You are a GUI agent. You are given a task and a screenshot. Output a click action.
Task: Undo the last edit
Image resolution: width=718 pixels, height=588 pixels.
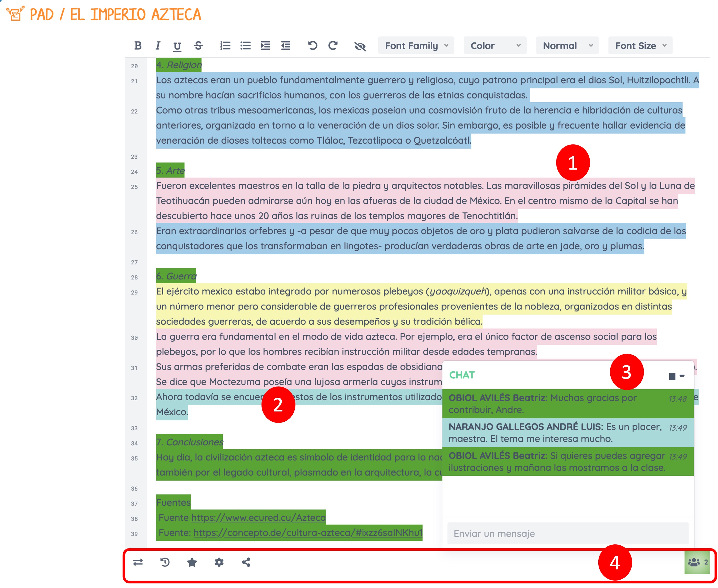click(312, 45)
